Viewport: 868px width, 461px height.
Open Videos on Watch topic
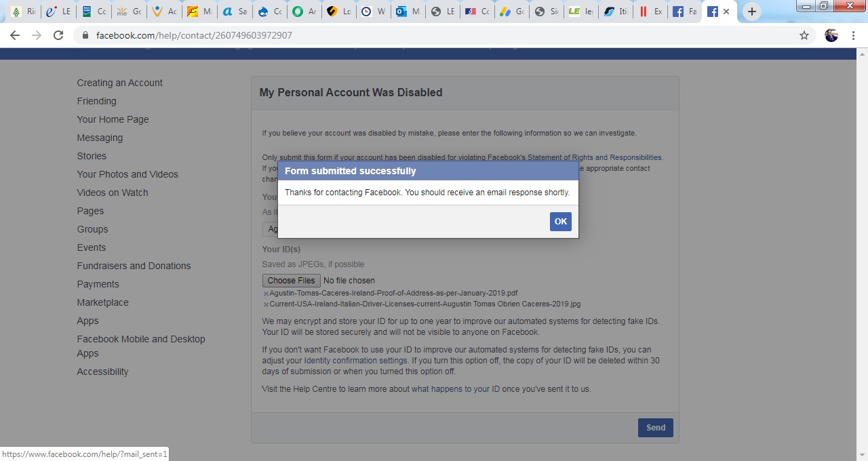[x=113, y=193]
